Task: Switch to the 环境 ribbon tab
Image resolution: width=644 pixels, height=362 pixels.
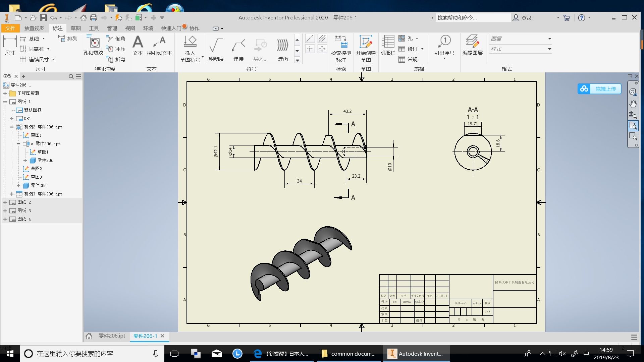Action: coord(148,28)
